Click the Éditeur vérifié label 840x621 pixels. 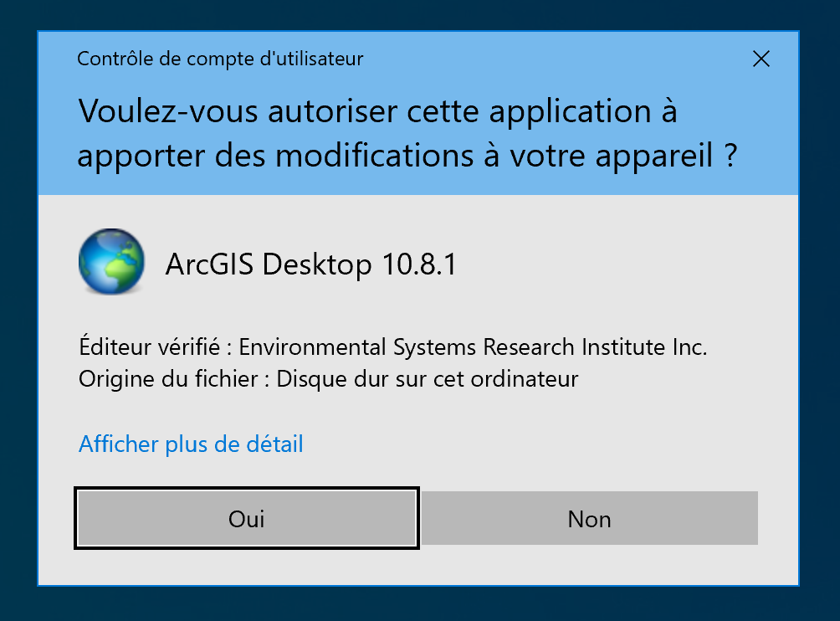pos(149,346)
